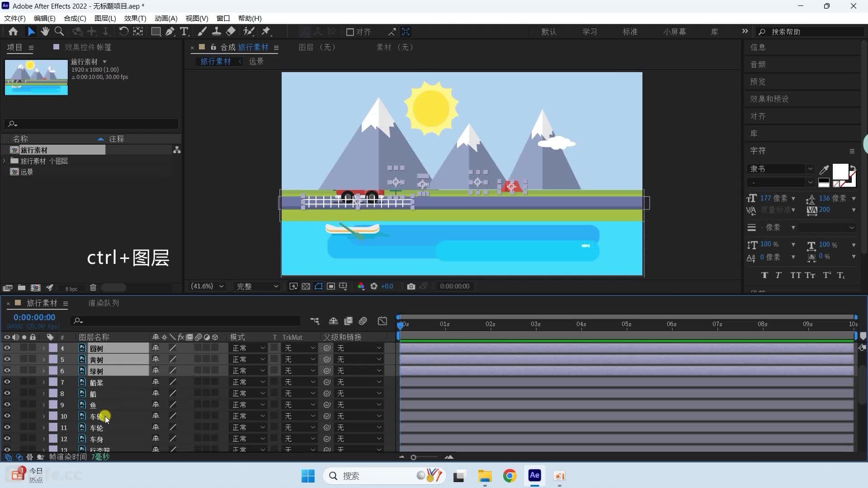Toggle the 对齐 snapping checkbox
This screenshot has height=488, width=868.
click(x=350, y=32)
